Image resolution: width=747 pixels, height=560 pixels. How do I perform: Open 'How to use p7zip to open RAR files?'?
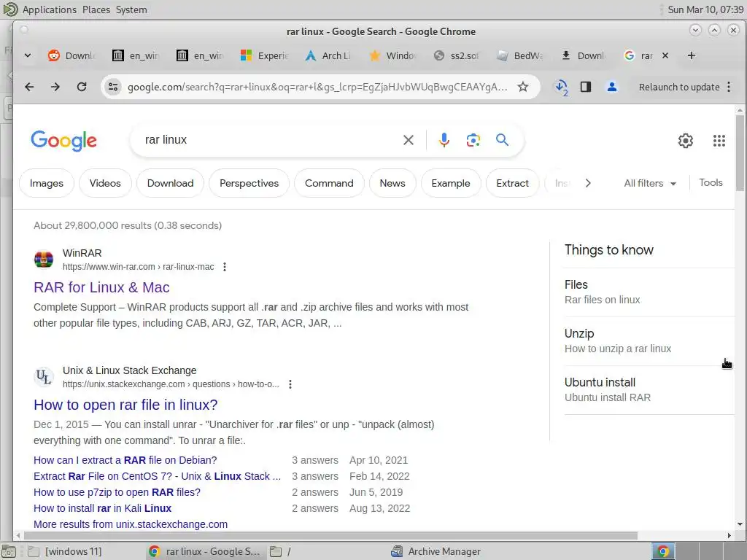coord(117,492)
